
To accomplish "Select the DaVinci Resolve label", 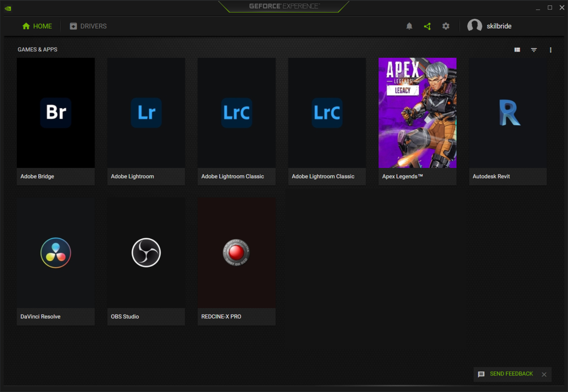I will coord(41,317).
